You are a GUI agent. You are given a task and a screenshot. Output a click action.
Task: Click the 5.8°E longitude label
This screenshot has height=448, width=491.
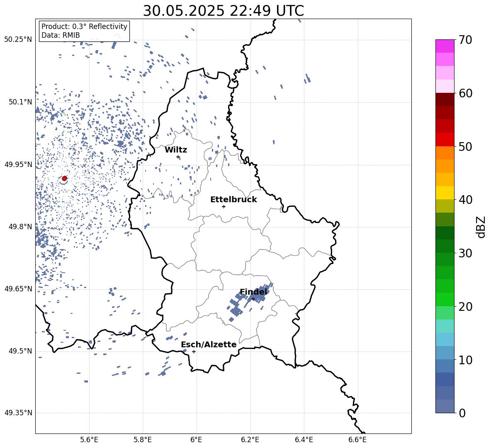[143, 440]
